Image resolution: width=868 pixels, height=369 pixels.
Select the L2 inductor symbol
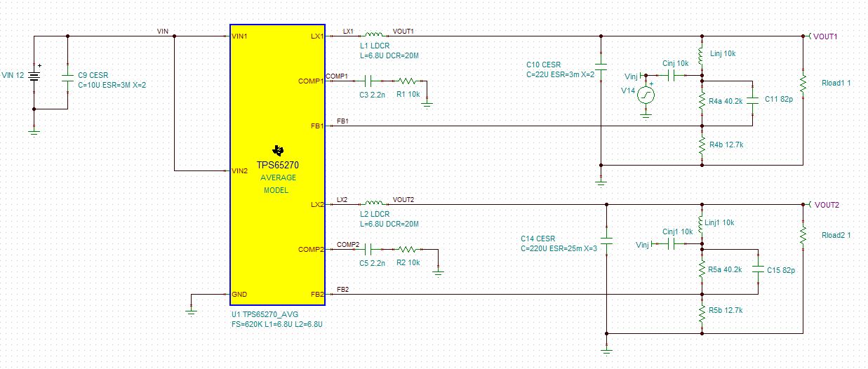373,203
